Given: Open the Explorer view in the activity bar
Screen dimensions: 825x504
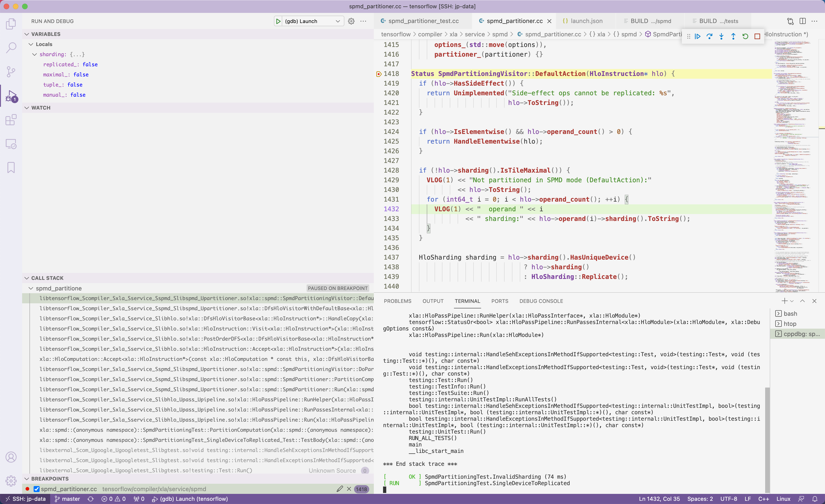Looking at the screenshot, I should point(11,24).
